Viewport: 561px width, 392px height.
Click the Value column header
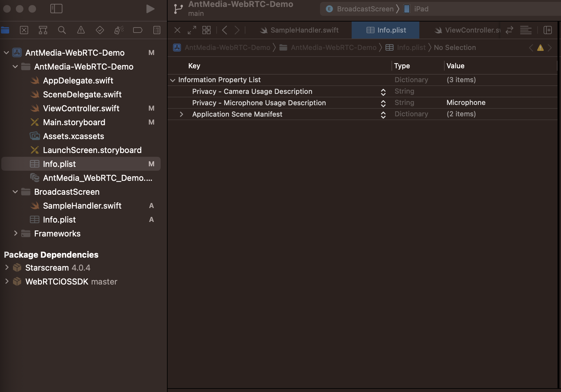455,66
